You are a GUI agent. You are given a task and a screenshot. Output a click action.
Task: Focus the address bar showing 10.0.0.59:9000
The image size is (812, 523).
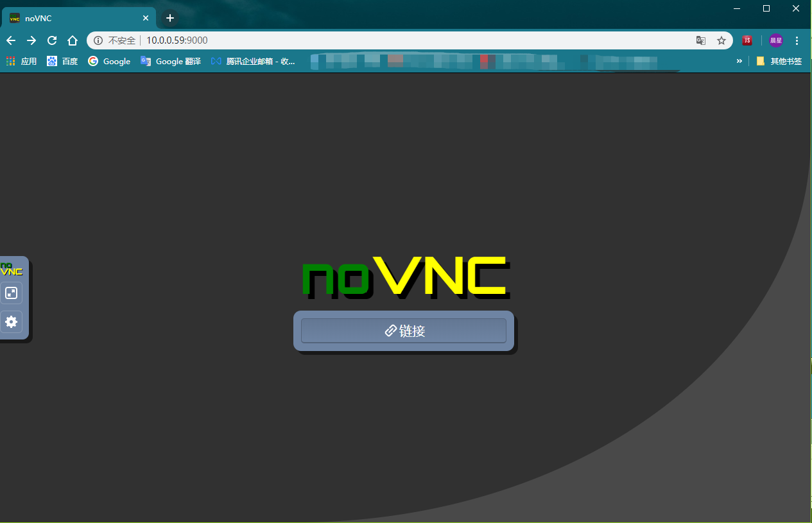tap(411, 40)
